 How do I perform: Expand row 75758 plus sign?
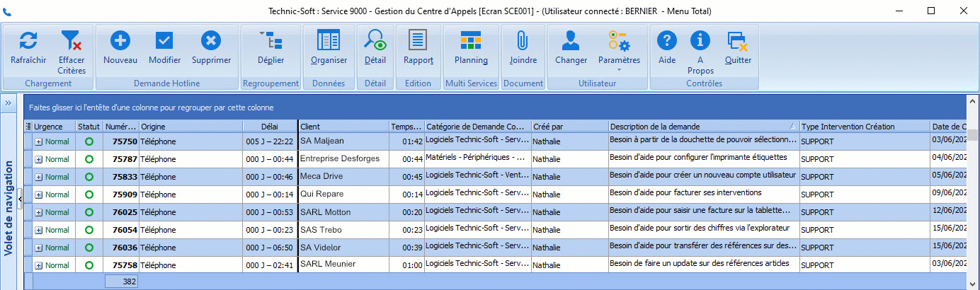click(x=38, y=265)
